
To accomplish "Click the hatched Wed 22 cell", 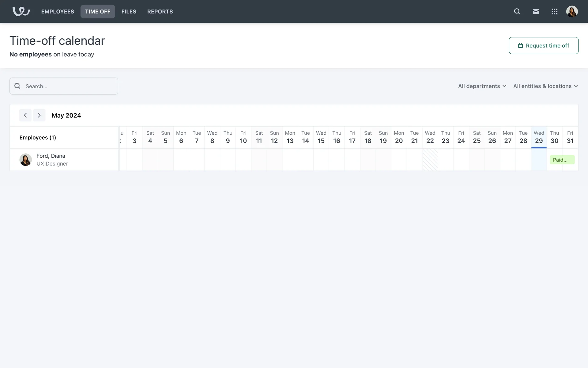I will 430,160.
